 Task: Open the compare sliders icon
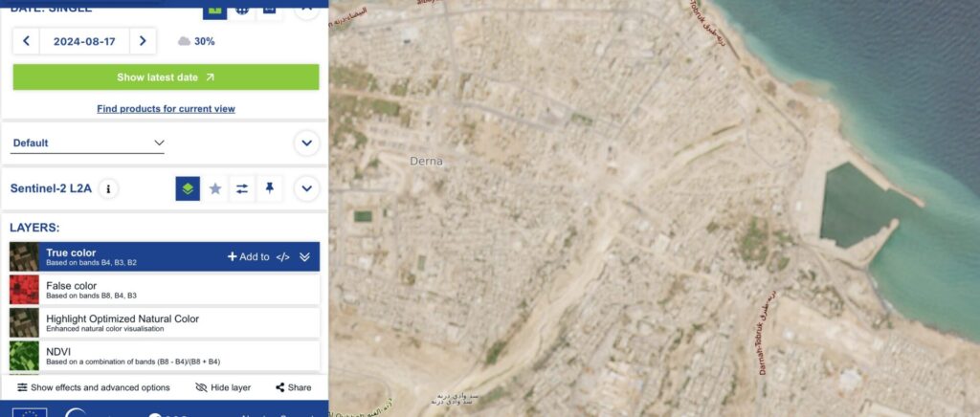242,188
